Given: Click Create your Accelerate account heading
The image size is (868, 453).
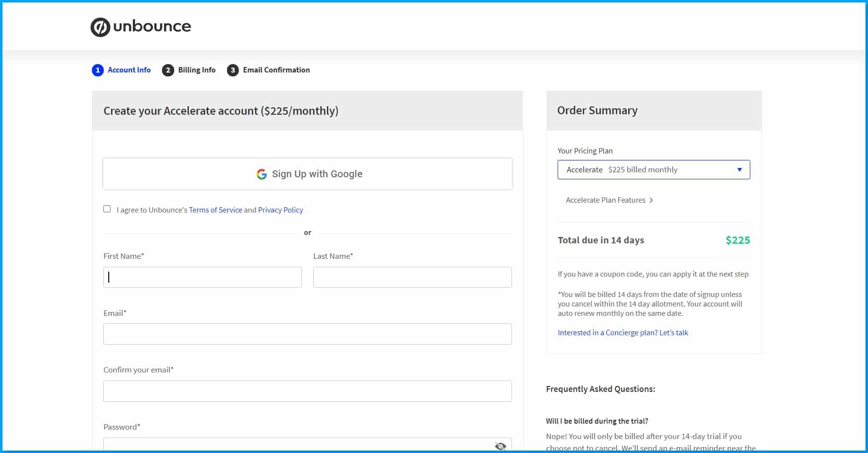Looking at the screenshot, I should tap(221, 111).
